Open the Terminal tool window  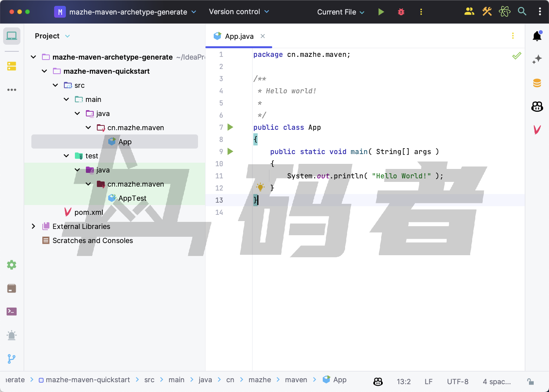12,312
